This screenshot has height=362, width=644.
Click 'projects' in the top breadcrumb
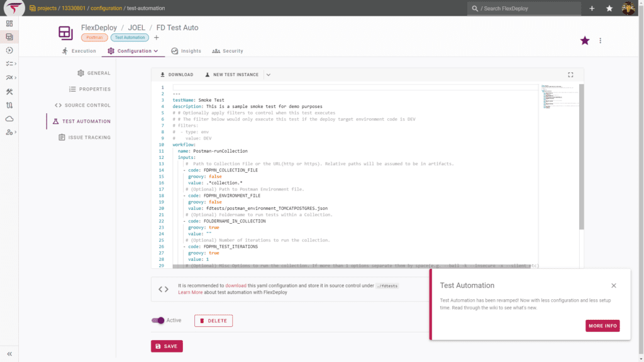[x=47, y=8]
